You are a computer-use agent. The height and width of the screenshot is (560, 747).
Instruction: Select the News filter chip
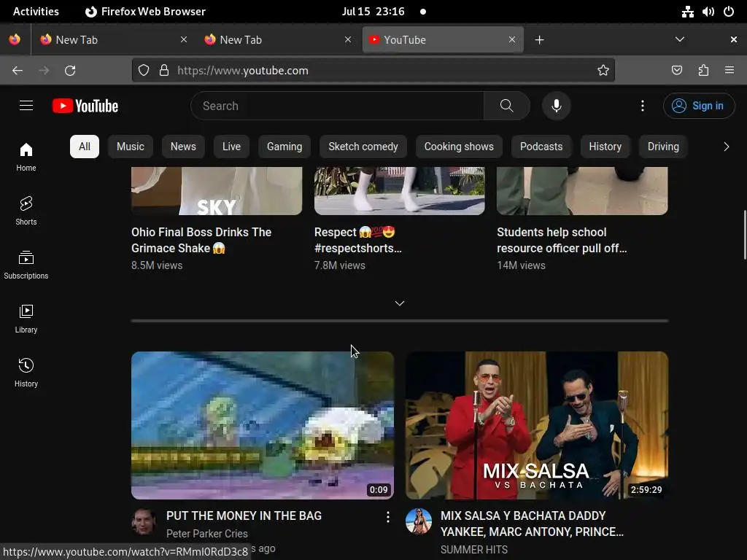pyautogui.click(x=183, y=147)
